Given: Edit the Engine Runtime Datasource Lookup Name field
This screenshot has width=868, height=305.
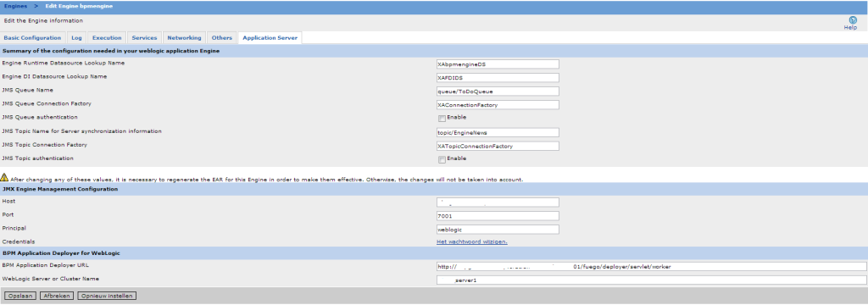Looking at the screenshot, I should click(498, 64).
